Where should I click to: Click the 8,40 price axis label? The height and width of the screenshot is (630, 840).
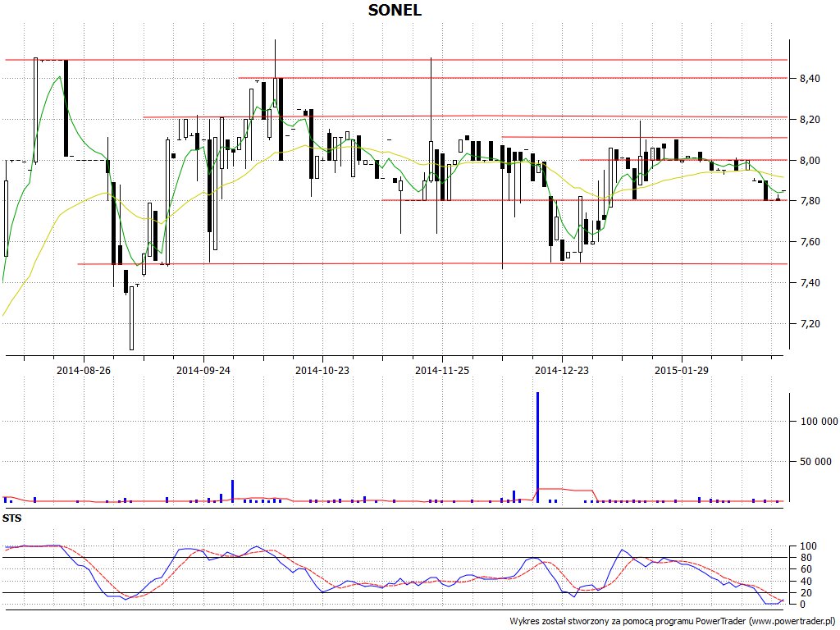(x=810, y=79)
